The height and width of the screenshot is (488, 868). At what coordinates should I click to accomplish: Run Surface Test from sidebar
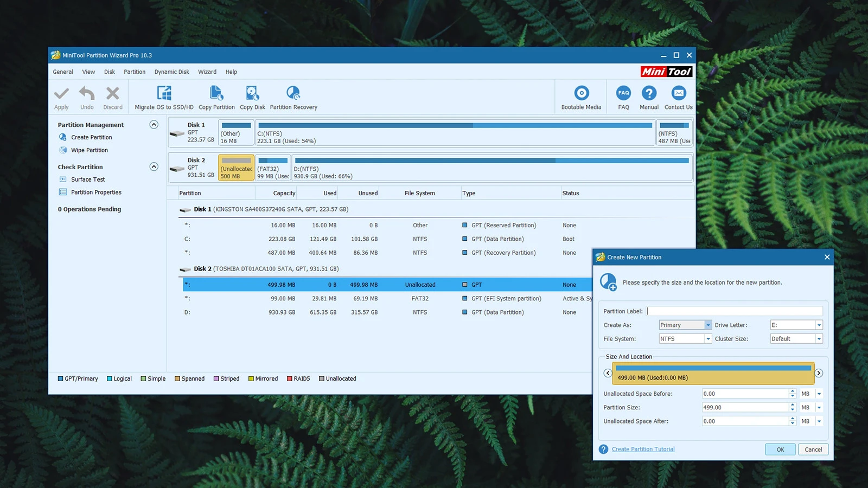click(x=88, y=179)
